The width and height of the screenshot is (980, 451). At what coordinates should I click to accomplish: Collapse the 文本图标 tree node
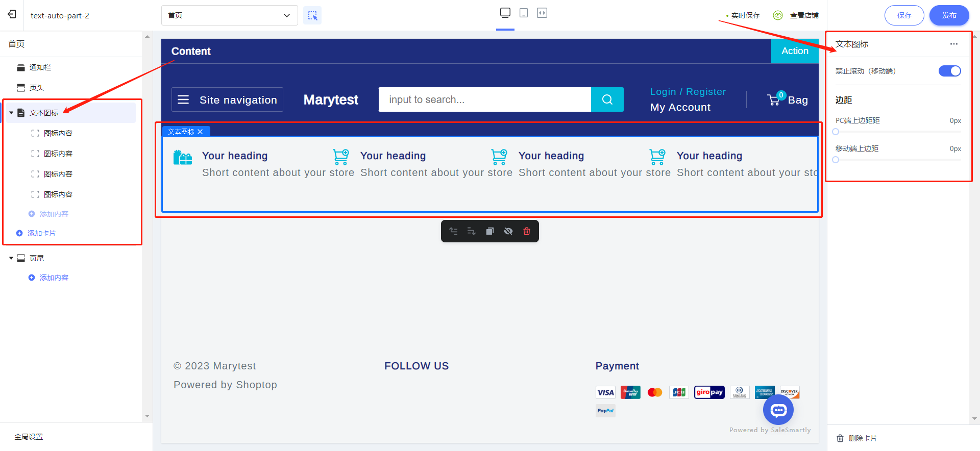[11, 113]
